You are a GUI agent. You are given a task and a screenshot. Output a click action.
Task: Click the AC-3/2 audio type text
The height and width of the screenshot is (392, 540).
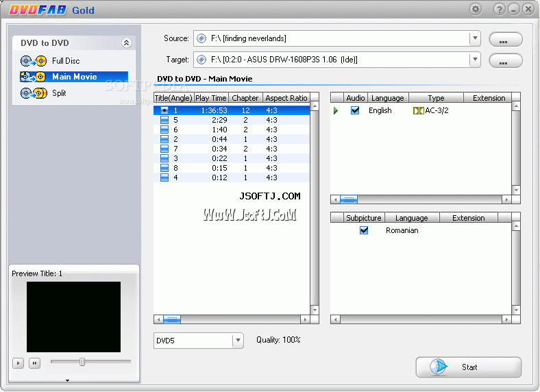[x=437, y=110]
